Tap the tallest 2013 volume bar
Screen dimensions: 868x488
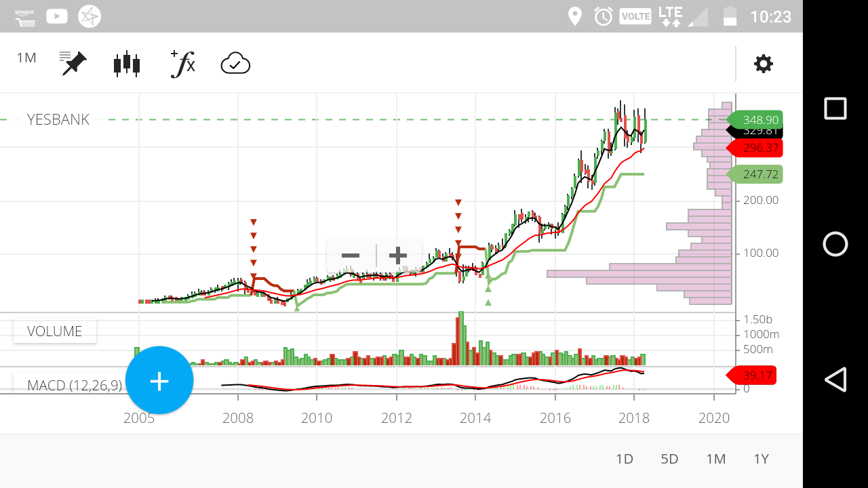coord(461,339)
